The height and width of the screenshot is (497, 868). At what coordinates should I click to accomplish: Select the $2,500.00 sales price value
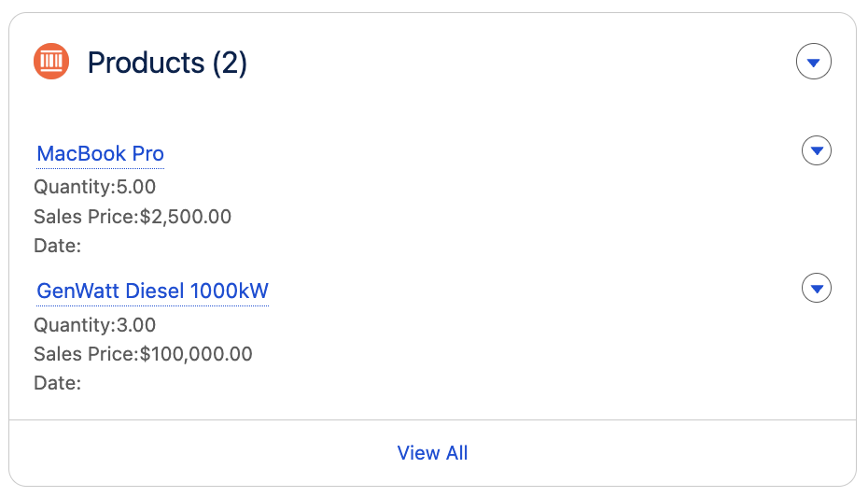185,217
